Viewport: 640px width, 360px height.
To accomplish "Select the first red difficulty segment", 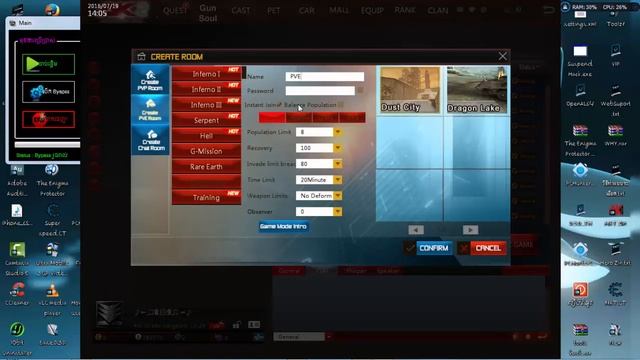I will [x=272, y=118].
